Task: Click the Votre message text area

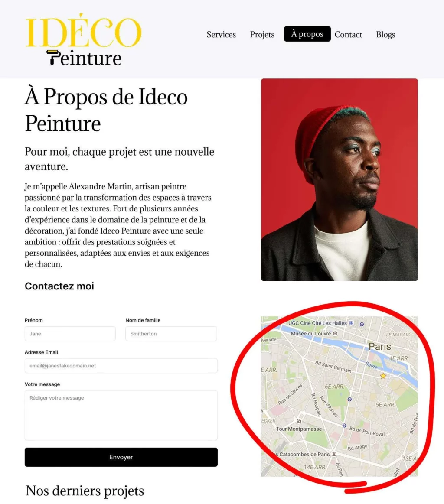Action: [x=121, y=415]
